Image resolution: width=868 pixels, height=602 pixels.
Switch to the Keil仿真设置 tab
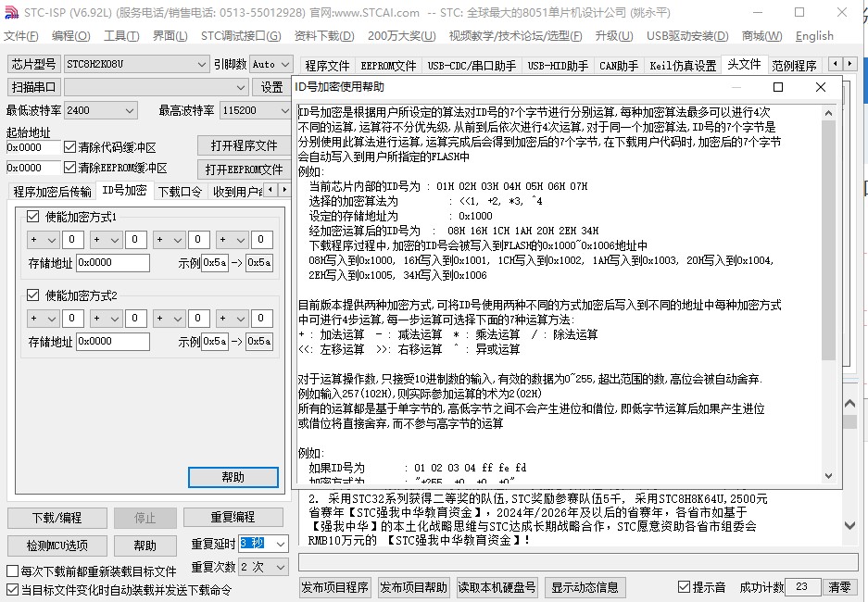coord(683,66)
